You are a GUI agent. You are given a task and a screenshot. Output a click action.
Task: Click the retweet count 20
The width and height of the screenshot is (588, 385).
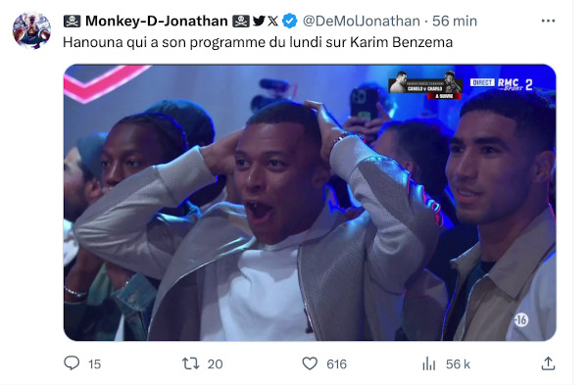point(215,364)
